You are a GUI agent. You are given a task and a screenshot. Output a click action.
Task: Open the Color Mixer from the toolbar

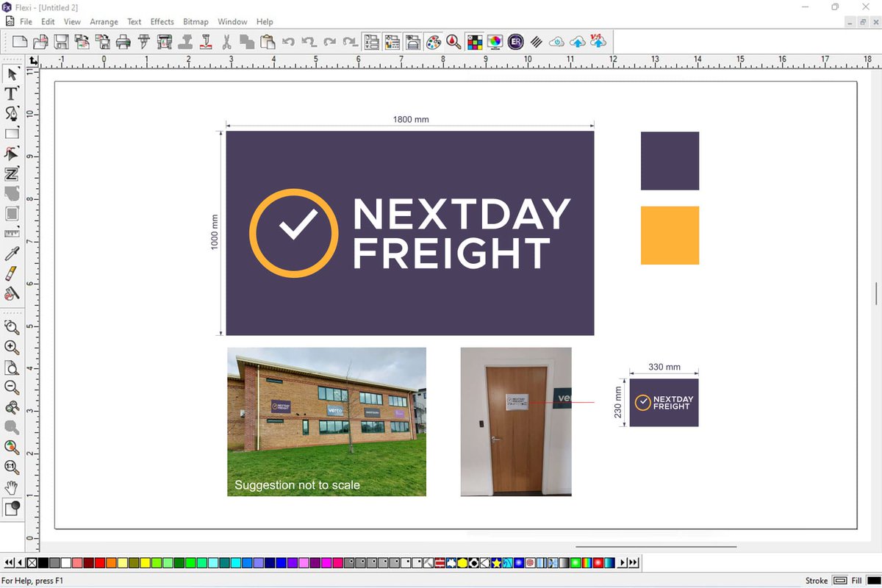tap(434, 42)
